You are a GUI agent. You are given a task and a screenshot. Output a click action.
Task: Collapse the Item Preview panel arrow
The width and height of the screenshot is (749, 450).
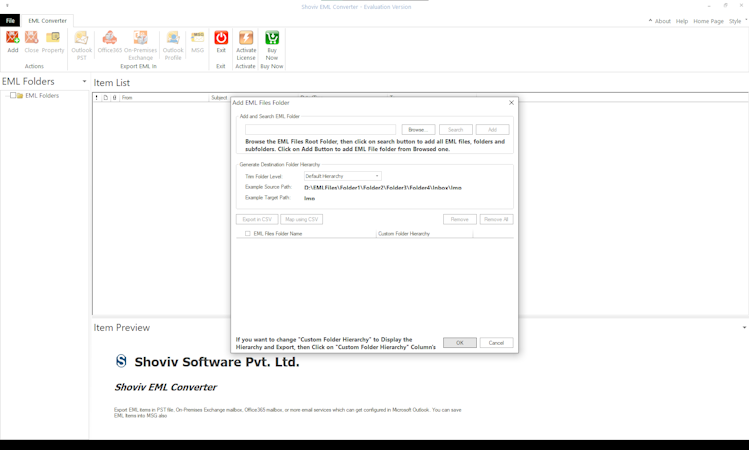(x=744, y=327)
